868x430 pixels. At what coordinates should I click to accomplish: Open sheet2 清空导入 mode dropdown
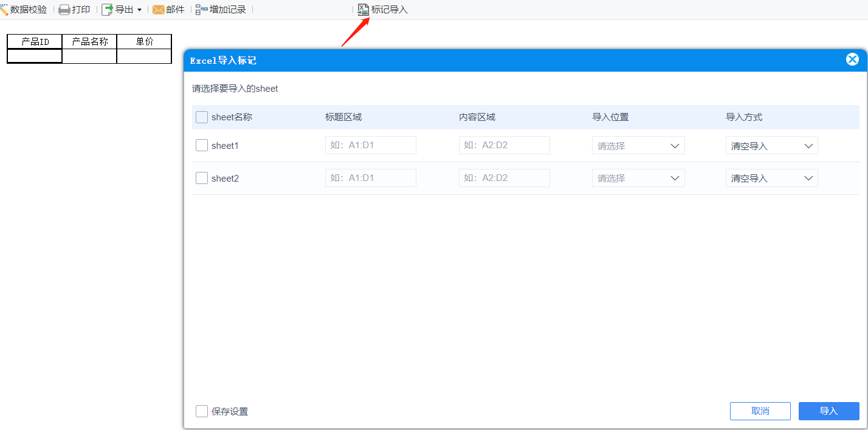tap(772, 178)
